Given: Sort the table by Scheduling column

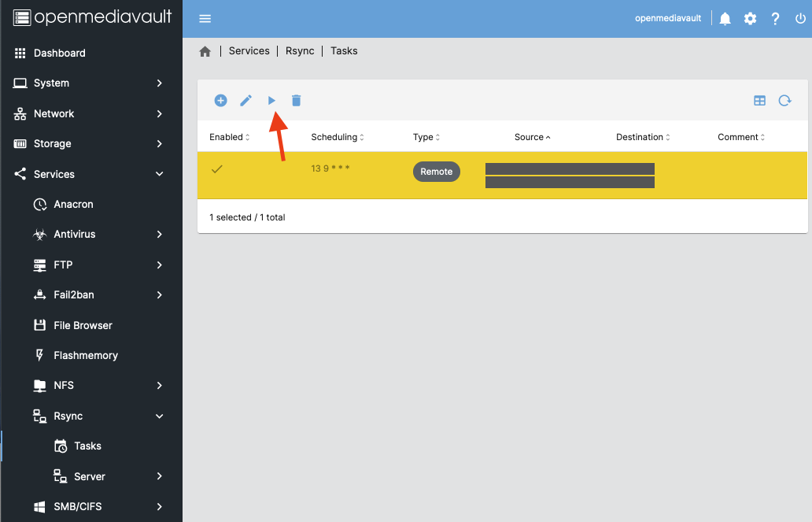Looking at the screenshot, I should tap(334, 137).
